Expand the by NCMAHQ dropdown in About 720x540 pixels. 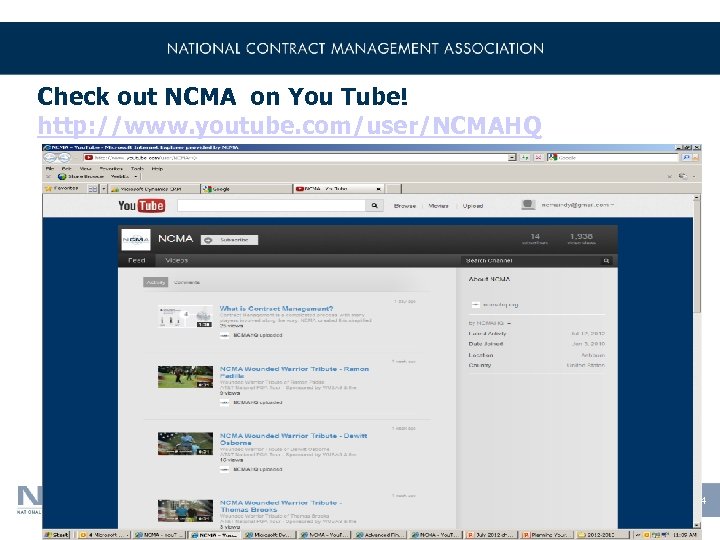[x=489, y=323]
